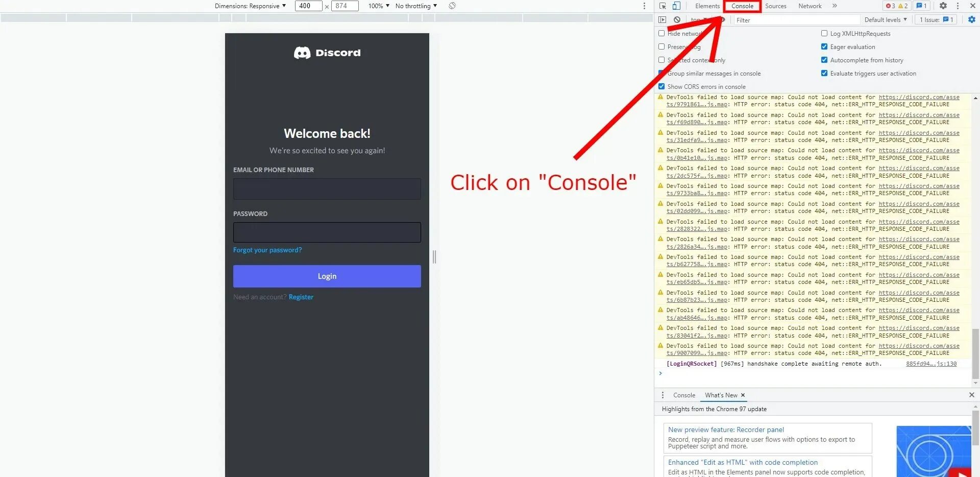
Task: Open the DevTools settings gear
Action: pyautogui.click(x=943, y=6)
